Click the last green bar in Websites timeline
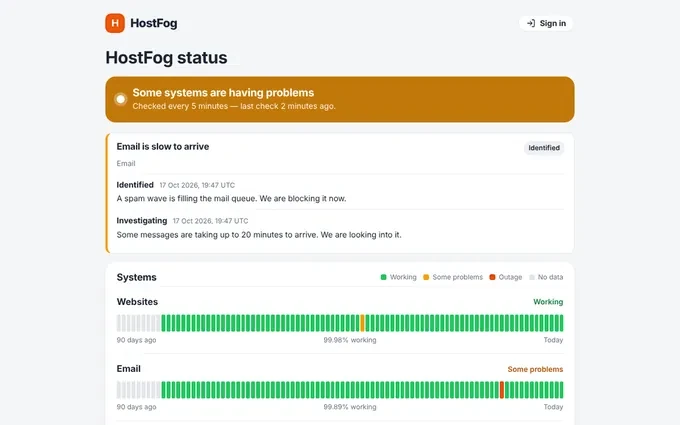The height and width of the screenshot is (425, 680). 561,323
